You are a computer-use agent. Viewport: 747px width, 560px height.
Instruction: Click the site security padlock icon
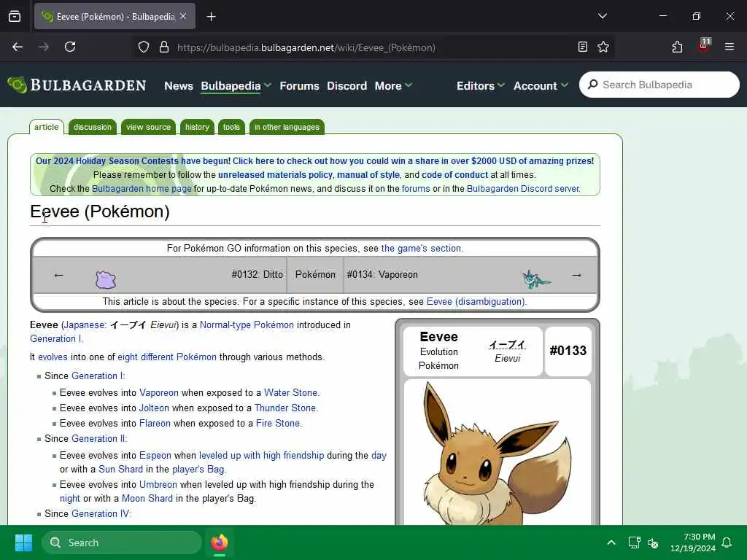tap(164, 47)
